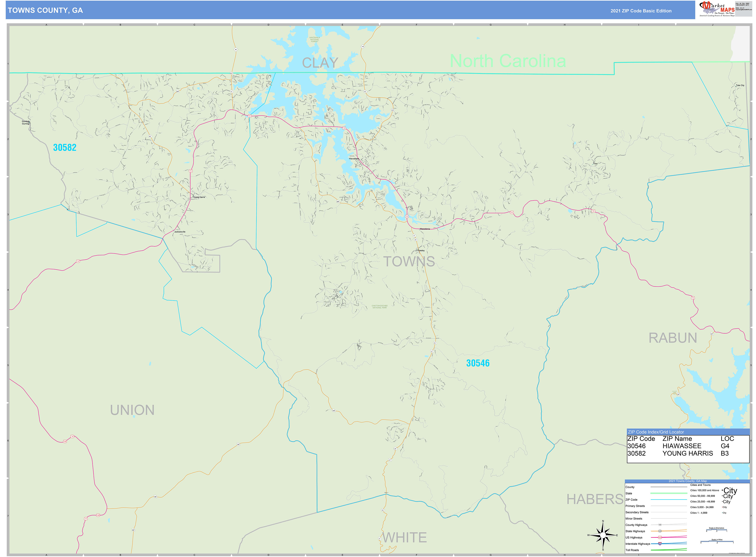
Task: Click the County Highways 123 marker in the legend
Action: (x=660, y=525)
